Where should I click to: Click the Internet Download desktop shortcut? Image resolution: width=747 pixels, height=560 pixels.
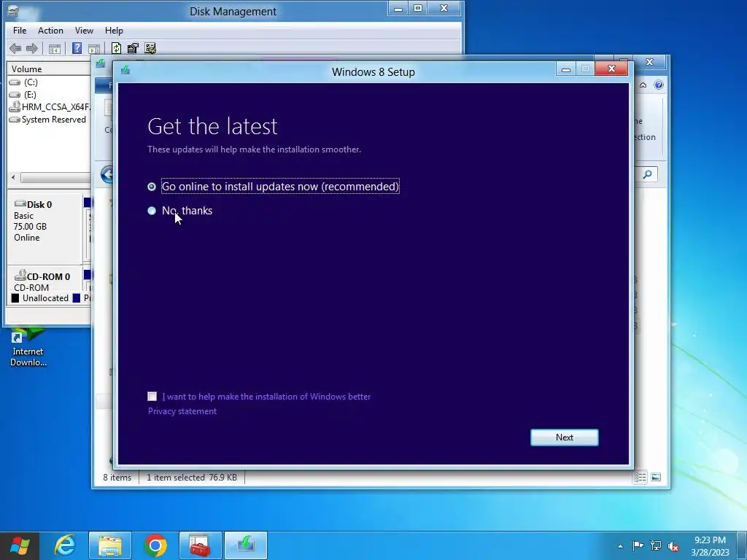[x=28, y=347]
